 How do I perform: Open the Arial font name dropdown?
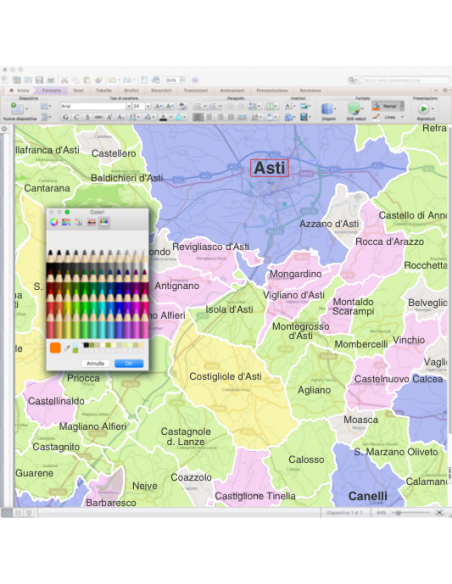(x=129, y=106)
